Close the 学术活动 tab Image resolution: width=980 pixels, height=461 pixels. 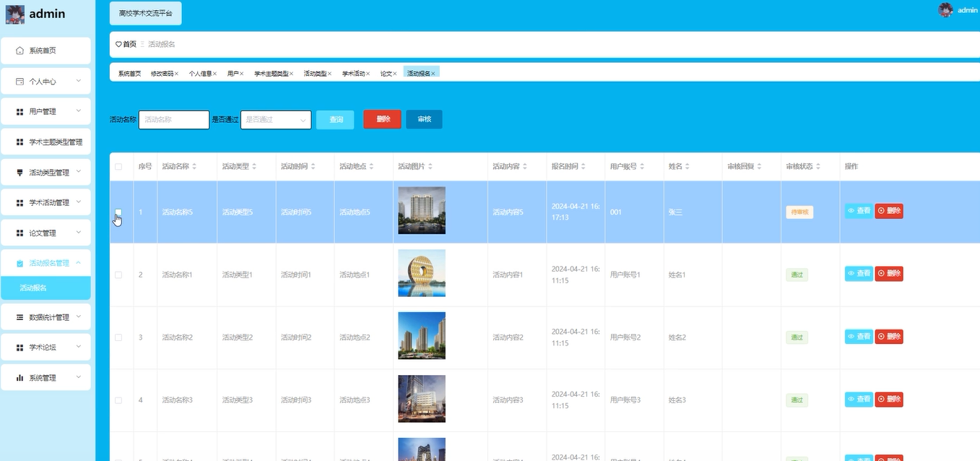pyautogui.click(x=368, y=74)
